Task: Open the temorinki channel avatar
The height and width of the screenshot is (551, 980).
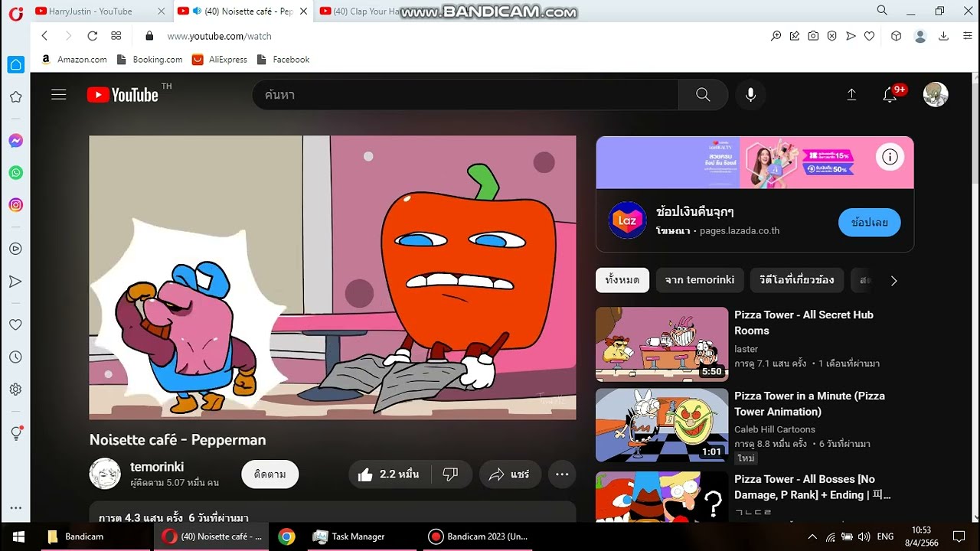Action: (x=105, y=474)
